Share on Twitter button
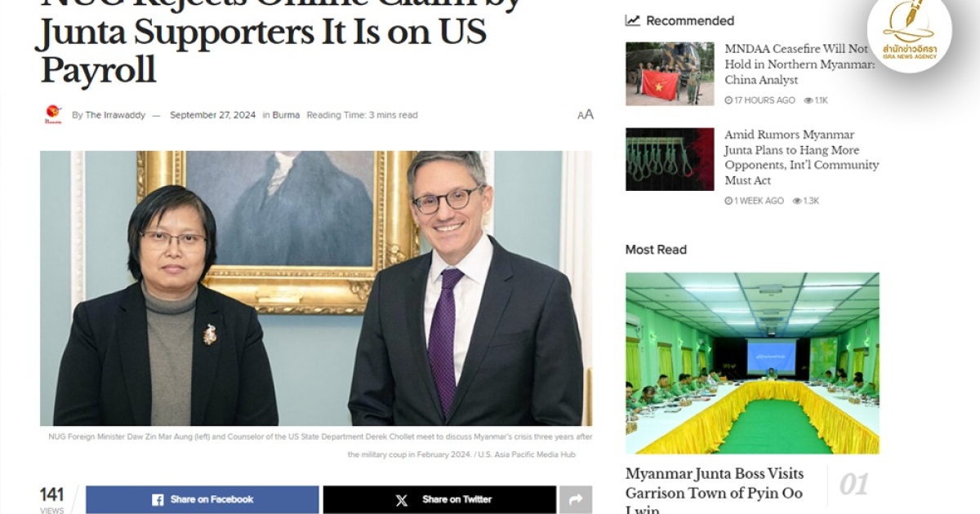 click(x=439, y=499)
